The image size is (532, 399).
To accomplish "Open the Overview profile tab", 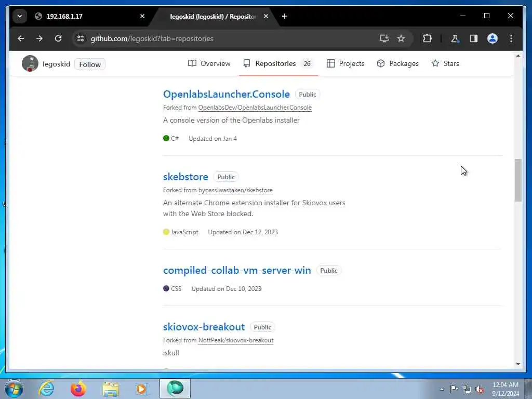I will (209, 63).
